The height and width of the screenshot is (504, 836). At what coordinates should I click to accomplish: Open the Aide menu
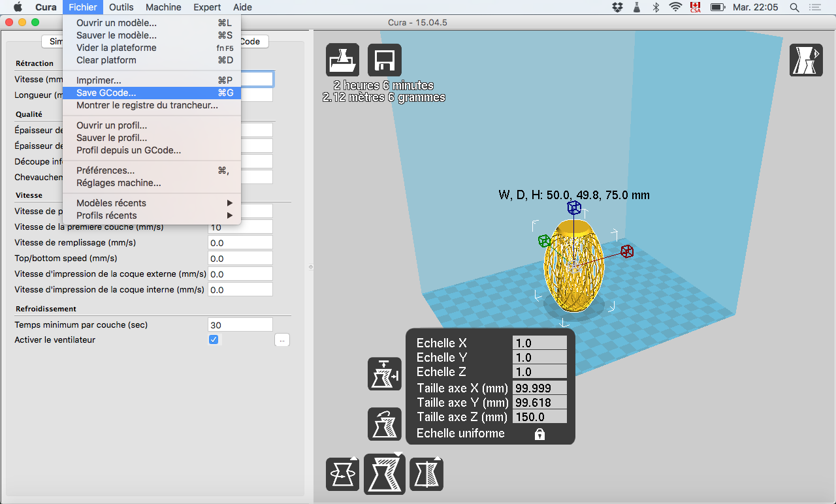(242, 7)
